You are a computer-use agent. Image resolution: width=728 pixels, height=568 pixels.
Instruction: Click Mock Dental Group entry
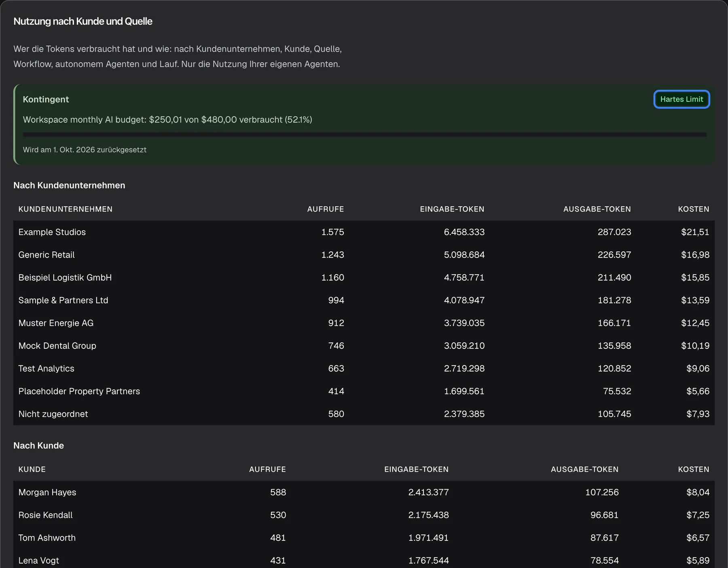[364, 346]
